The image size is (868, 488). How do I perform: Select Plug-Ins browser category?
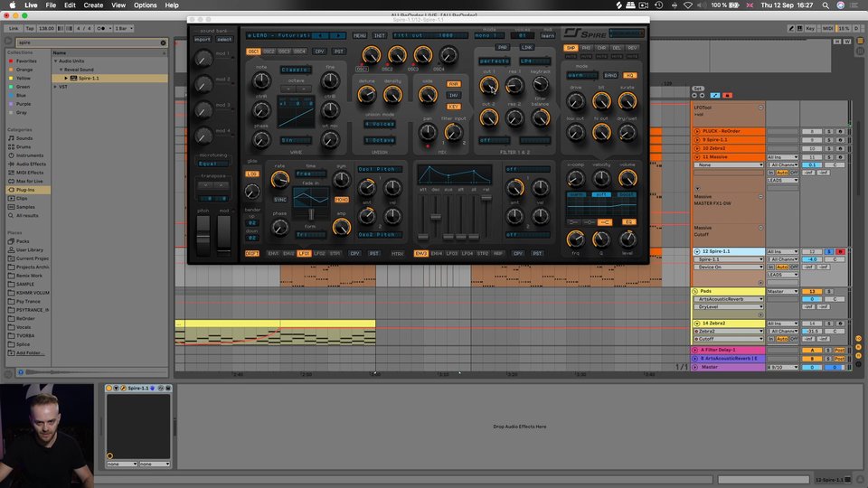pos(25,190)
